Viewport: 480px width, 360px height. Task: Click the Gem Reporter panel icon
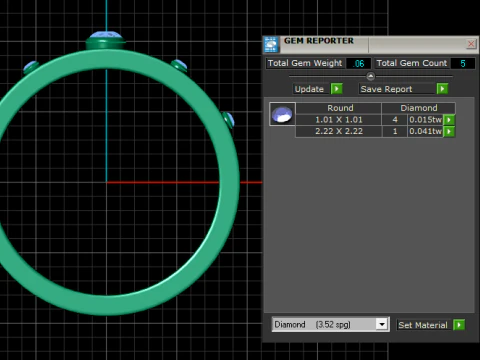click(271, 45)
